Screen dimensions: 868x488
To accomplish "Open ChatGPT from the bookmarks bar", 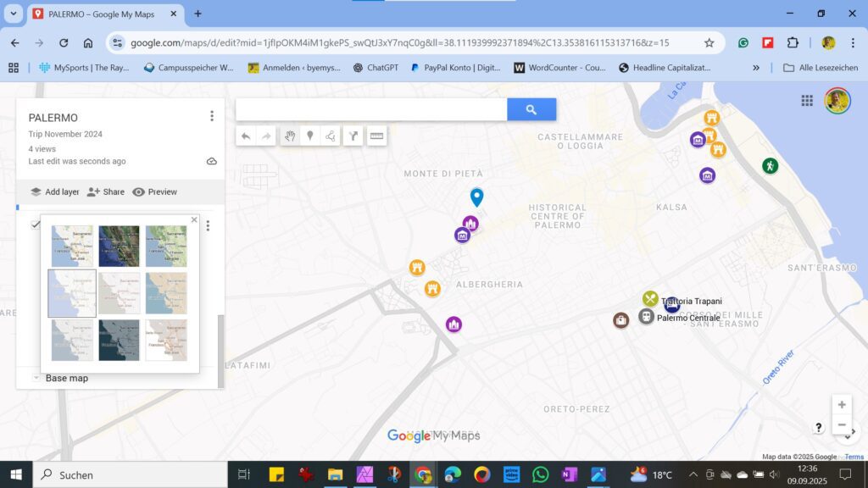I will coord(377,68).
